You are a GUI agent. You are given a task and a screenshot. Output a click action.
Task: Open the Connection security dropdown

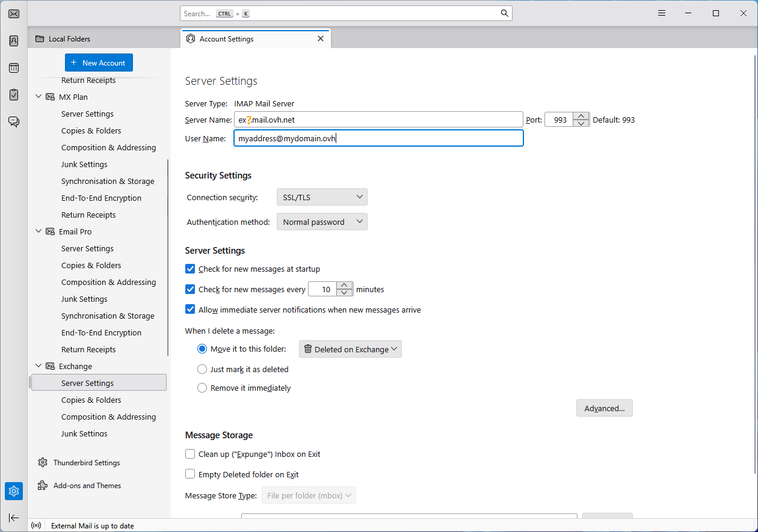[x=322, y=197]
